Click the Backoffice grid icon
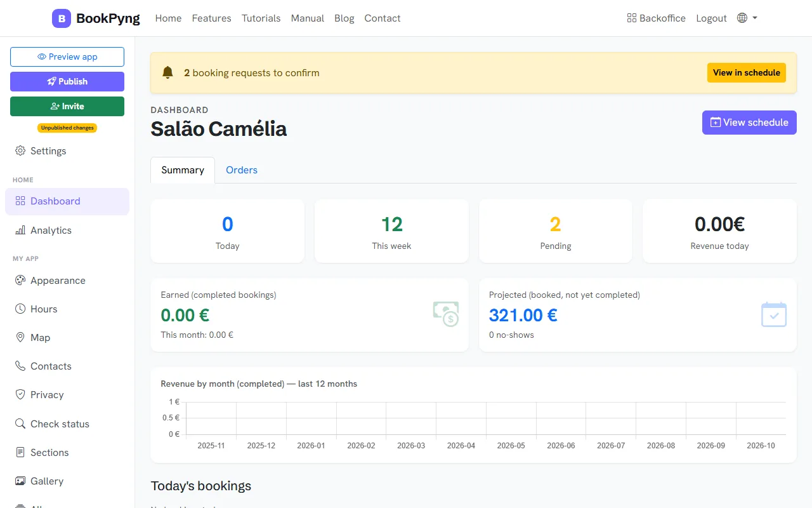 click(631, 18)
